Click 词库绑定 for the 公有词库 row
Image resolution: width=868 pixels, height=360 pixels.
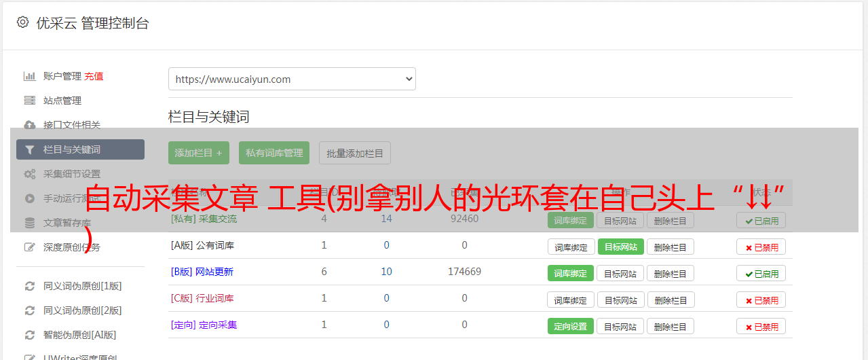(571, 247)
